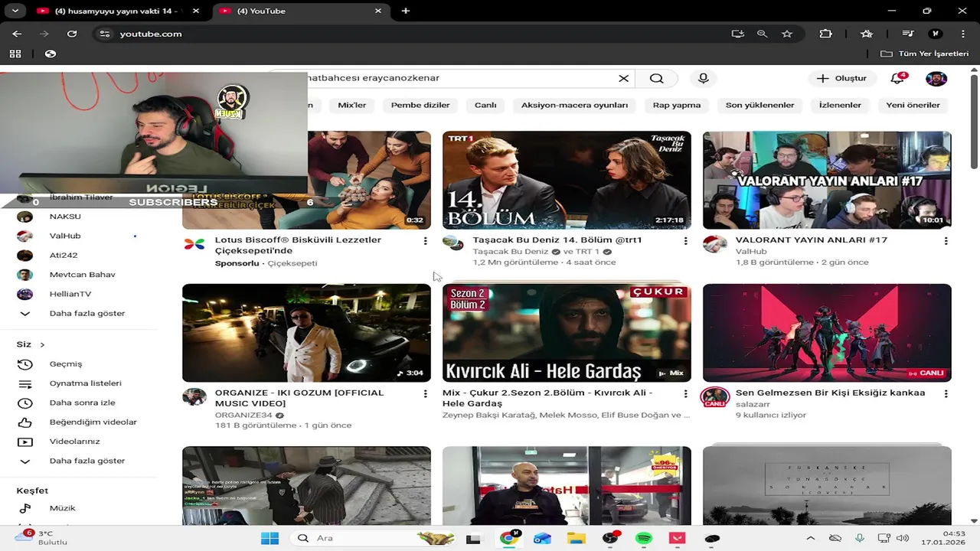The height and width of the screenshot is (551, 980).
Task: Reload the current YouTube page
Action: click(72, 34)
